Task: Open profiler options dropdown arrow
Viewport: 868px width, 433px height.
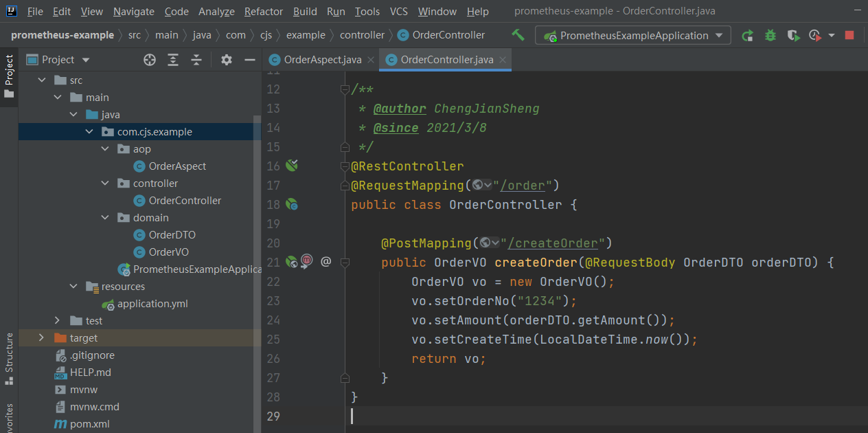Action: coord(832,35)
